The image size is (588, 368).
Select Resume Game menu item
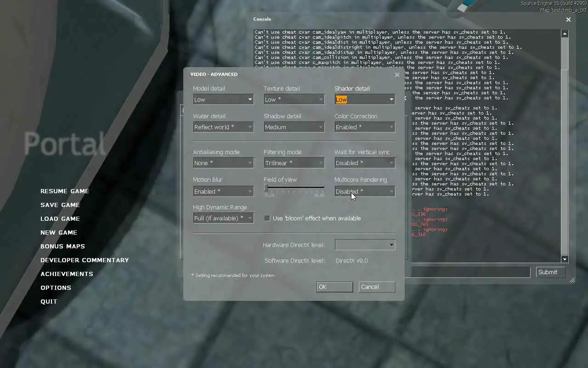click(65, 191)
